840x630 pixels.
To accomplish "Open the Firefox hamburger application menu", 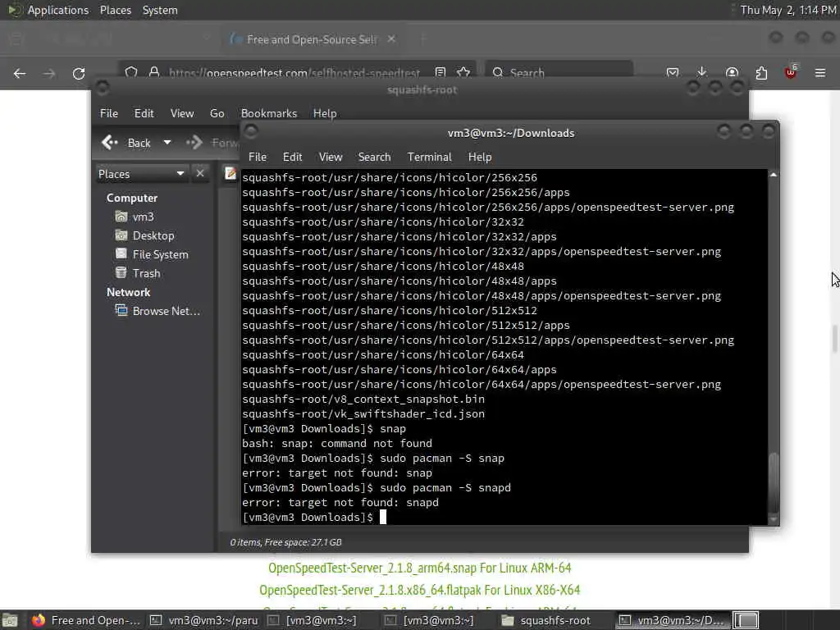I will click(820, 73).
